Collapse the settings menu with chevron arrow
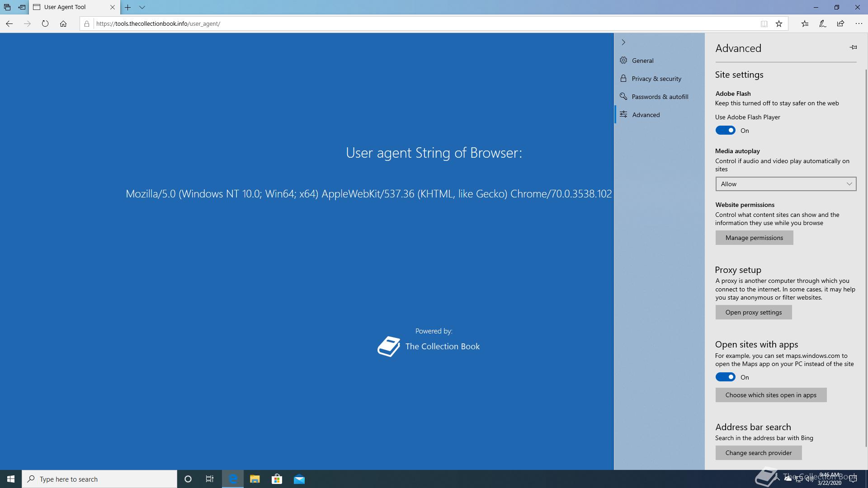 (x=623, y=42)
